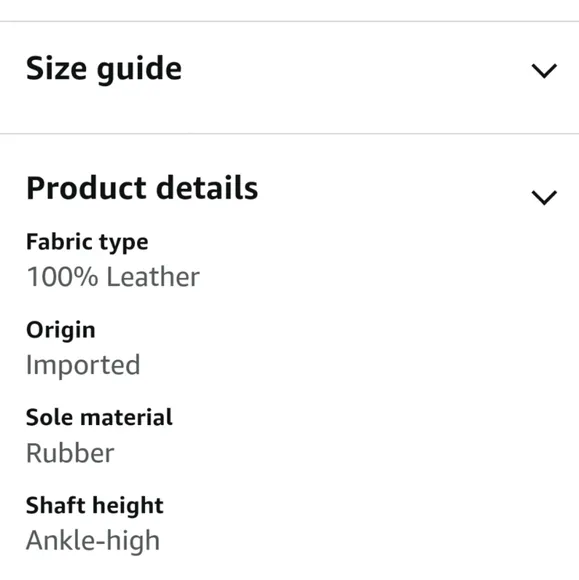Open the Size guide section heading
The image size is (579, 580).
click(104, 69)
